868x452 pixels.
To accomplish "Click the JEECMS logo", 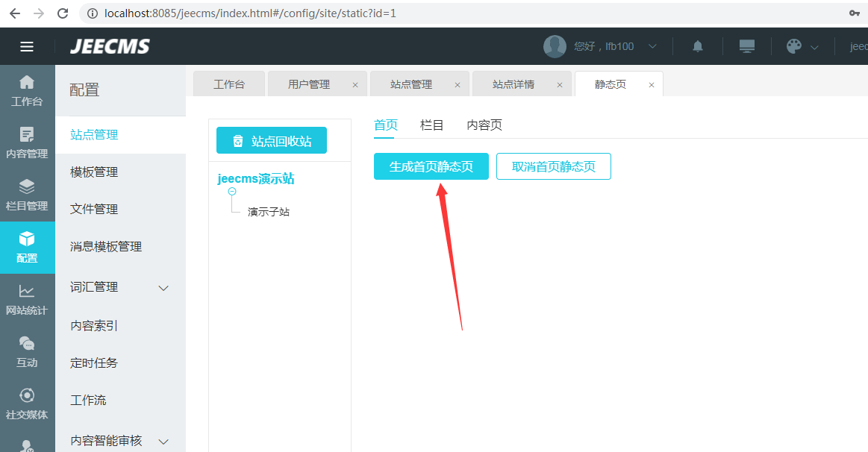I will point(110,46).
